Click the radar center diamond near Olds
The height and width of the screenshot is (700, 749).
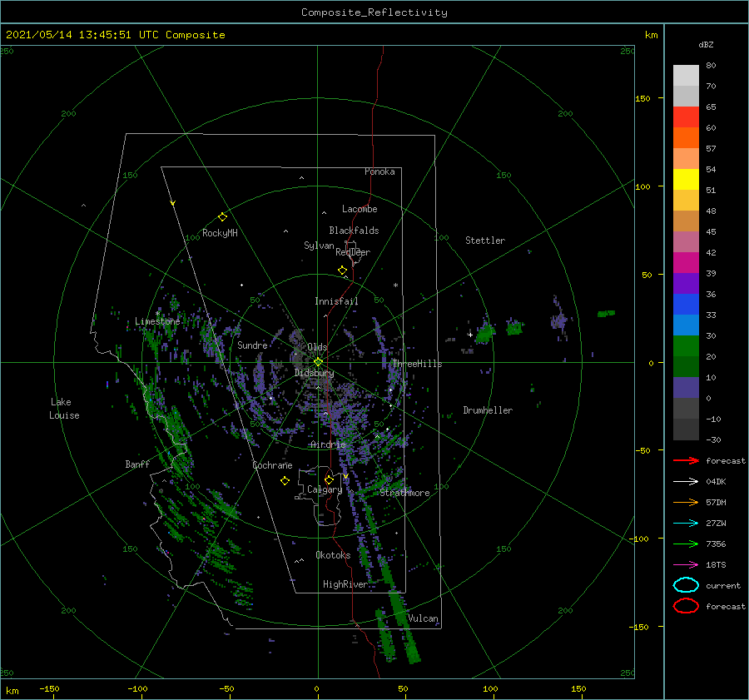318,362
